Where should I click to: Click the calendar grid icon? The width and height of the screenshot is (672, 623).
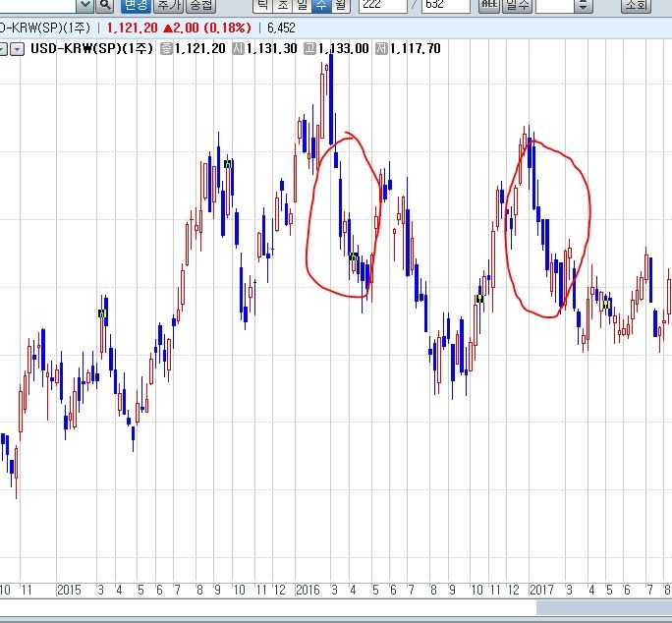488,5
